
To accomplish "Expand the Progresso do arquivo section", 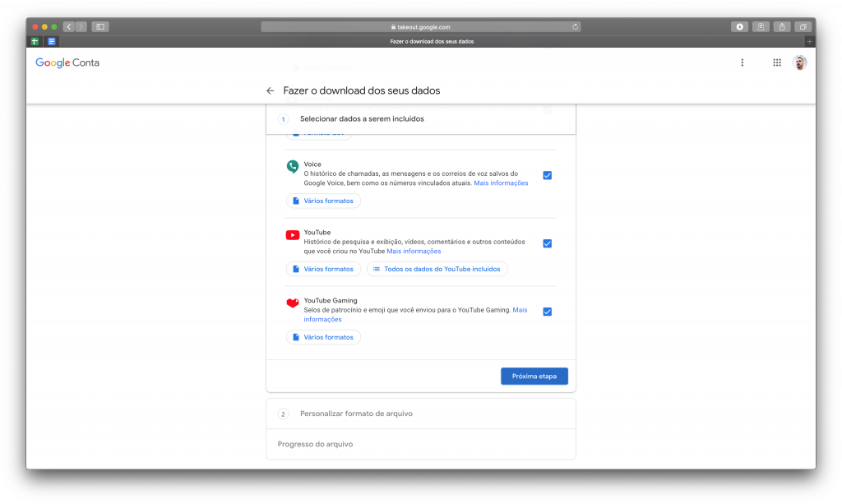I will [x=421, y=445].
